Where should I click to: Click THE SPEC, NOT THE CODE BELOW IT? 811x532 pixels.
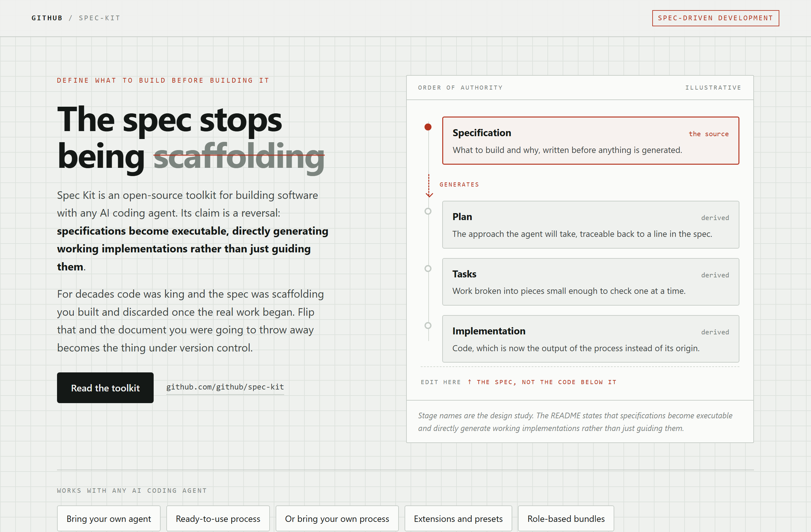pyautogui.click(x=546, y=382)
